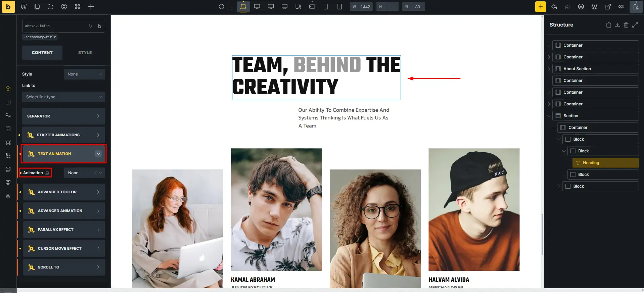
Task: Click the expand-all arrows icon in the Structure header
Action: coord(635,25)
